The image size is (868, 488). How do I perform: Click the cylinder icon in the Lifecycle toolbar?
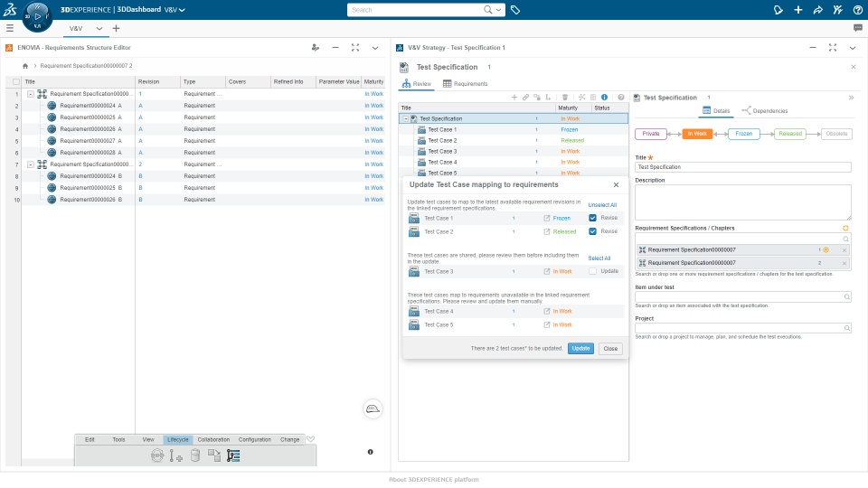195,455
